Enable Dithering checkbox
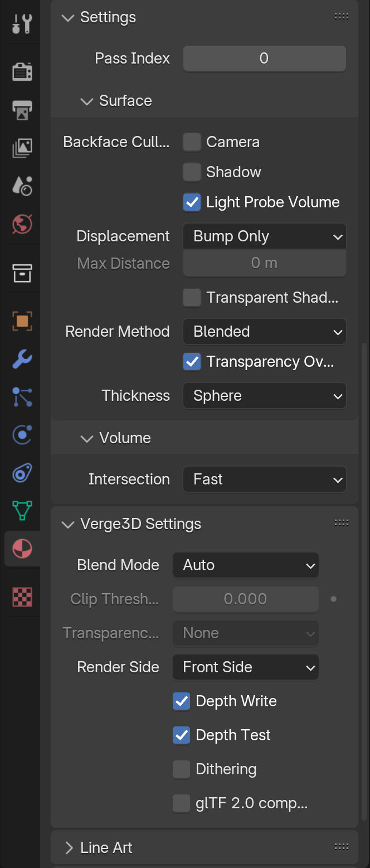This screenshot has height=868, width=370. [x=181, y=769]
